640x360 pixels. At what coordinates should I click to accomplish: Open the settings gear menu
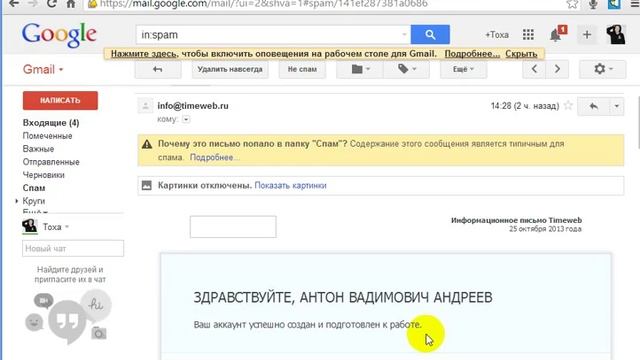point(602,69)
